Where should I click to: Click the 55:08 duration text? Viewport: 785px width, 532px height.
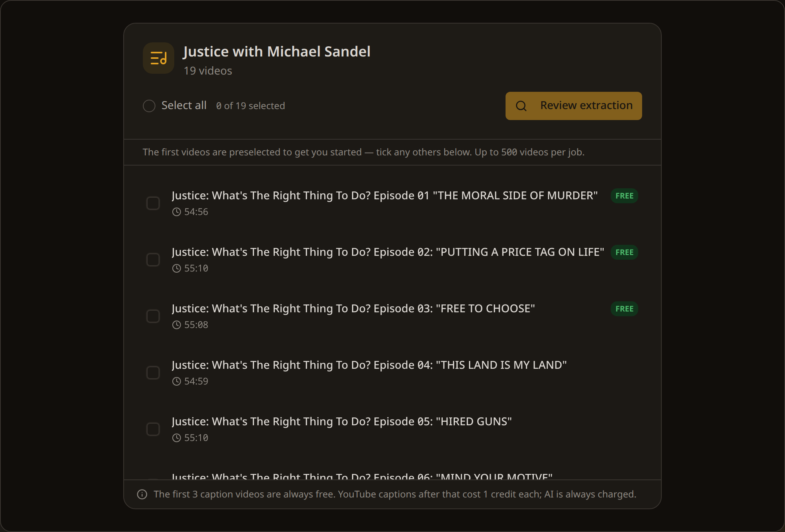(x=196, y=325)
